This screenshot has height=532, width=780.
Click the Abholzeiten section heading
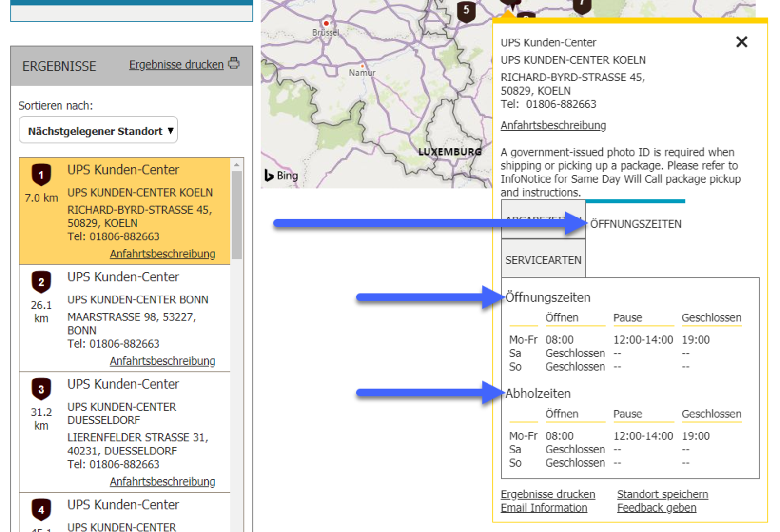click(x=538, y=393)
